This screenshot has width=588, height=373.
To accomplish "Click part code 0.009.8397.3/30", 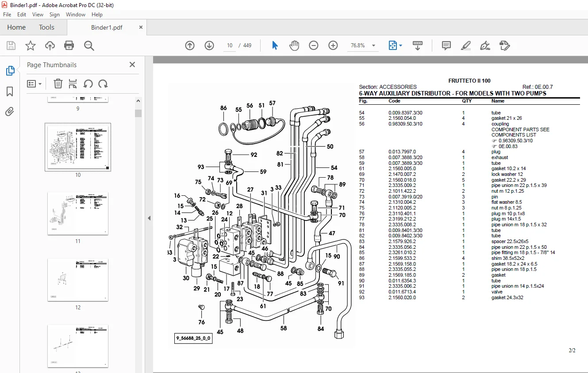I will [405, 113].
